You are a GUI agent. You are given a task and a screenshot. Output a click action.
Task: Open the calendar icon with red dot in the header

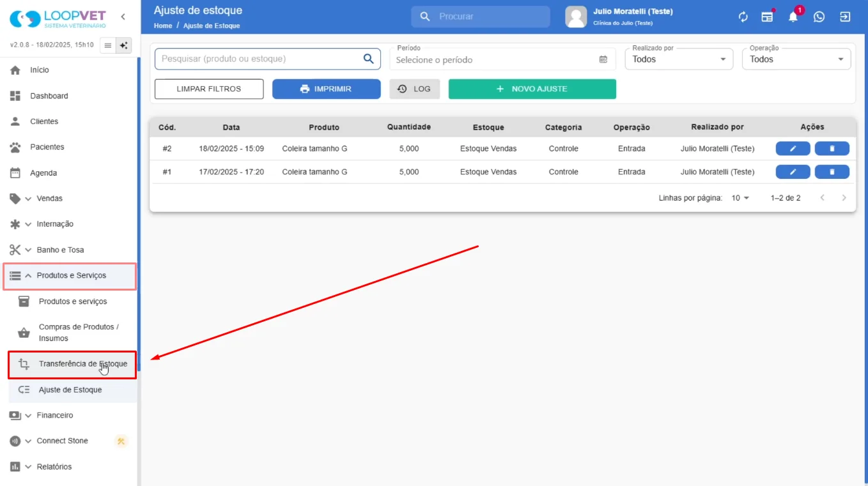[x=767, y=17]
